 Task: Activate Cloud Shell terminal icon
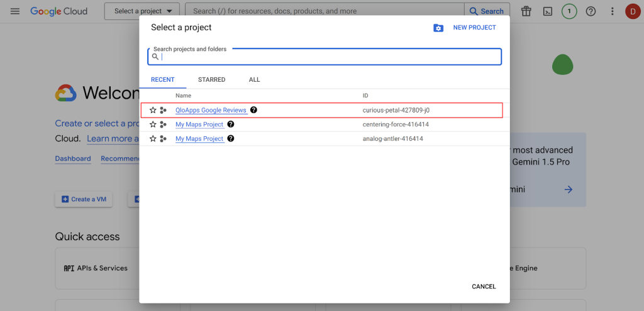tap(548, 11)
